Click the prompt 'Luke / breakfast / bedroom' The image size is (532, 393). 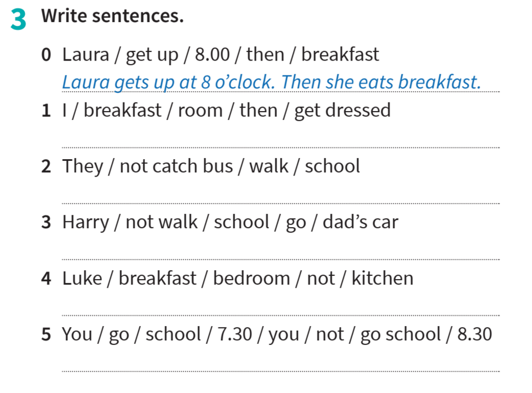238,279
